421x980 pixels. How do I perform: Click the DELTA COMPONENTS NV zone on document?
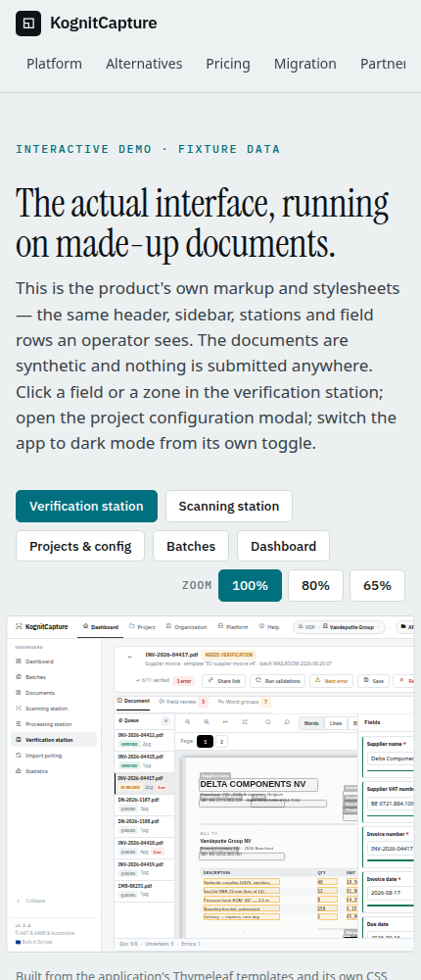[257, 784]
